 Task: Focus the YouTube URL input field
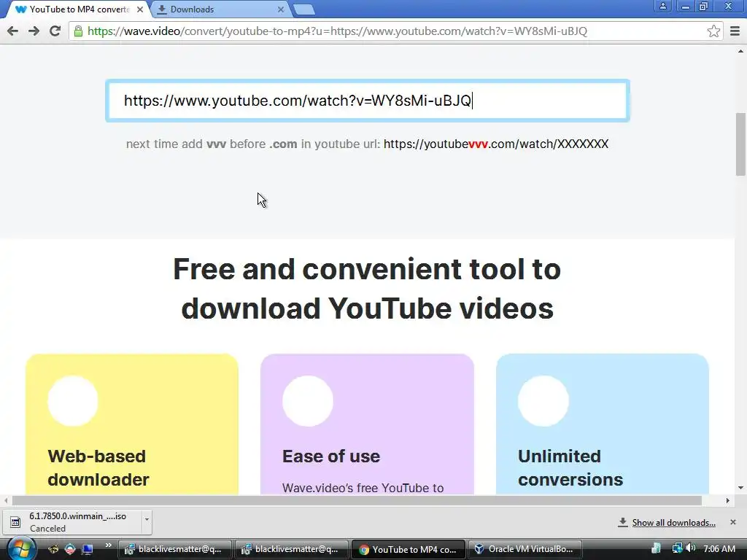368,101
